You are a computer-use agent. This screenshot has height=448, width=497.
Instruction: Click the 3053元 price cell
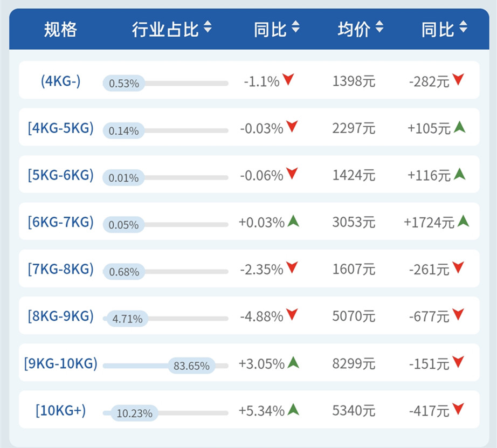point(354,222)
